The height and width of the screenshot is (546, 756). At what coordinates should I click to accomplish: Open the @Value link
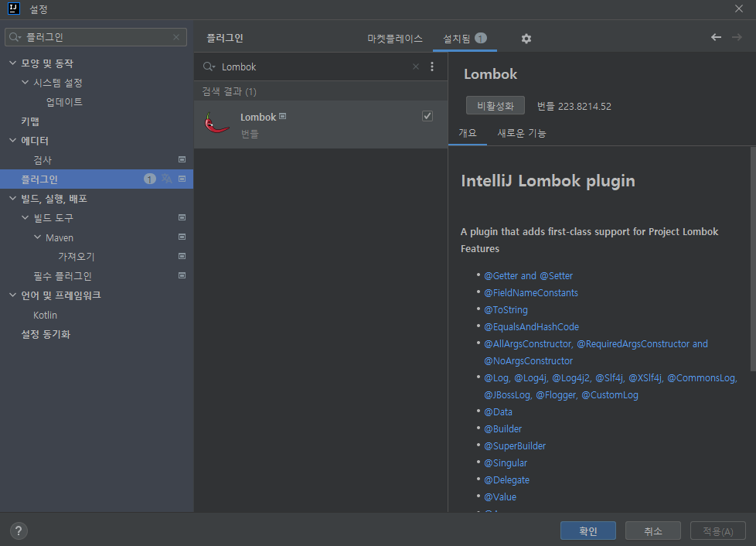[x=500, y=497]
